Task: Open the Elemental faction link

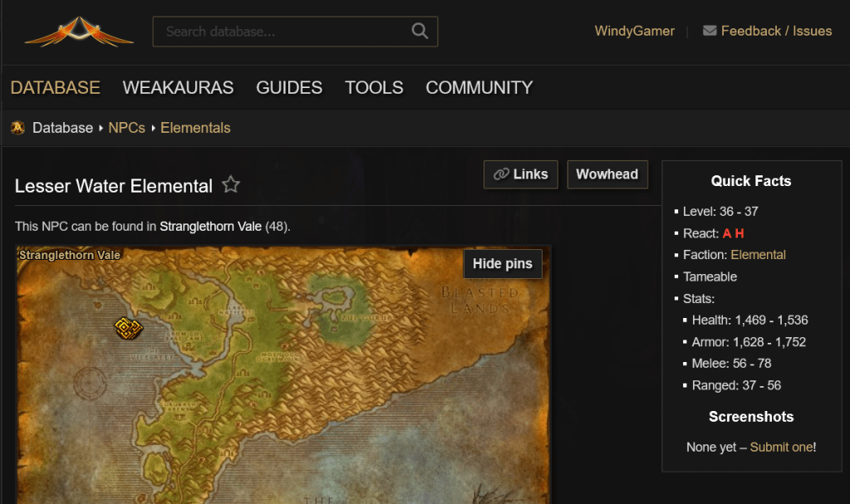Action: (x=758, y=255)
